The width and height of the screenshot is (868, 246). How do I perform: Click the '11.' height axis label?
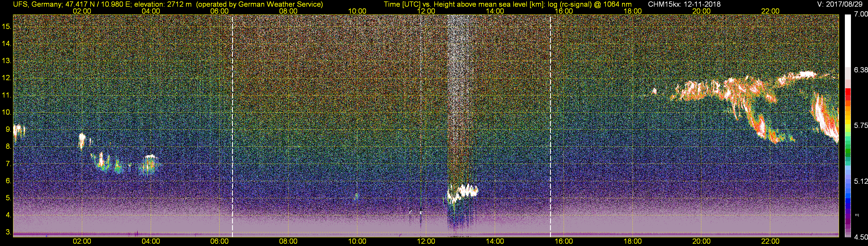click(x=7, y=95)
